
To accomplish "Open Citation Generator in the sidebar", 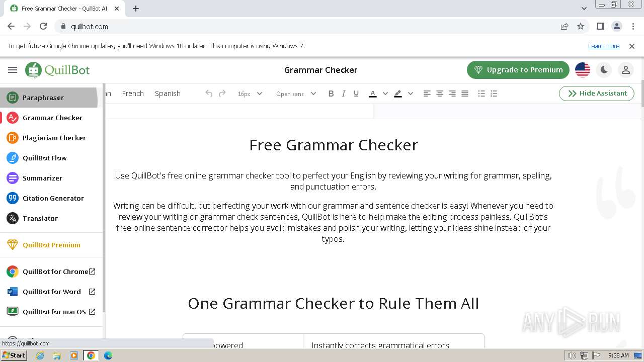I will (x=51, y=198).
